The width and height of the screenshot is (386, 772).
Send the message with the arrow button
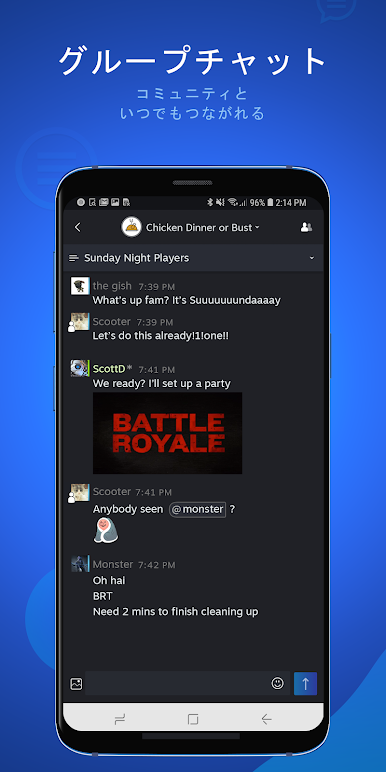click(x=305, y=683)
